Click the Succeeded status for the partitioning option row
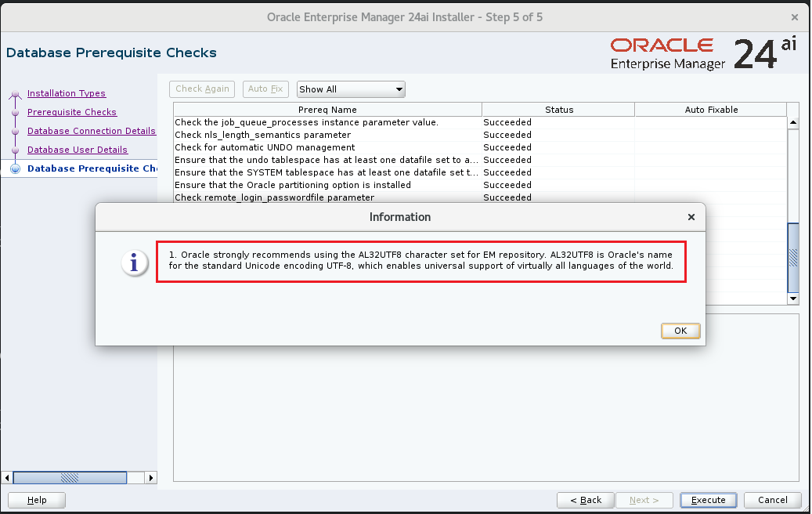Image resolution: width=812 pixels, height=514 pixels. [x=507, y=184]
